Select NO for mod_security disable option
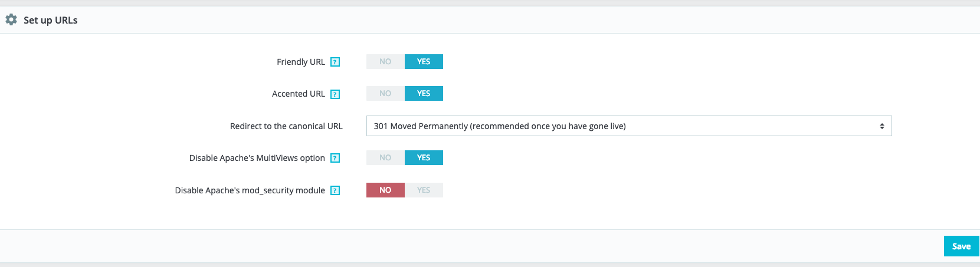The image size is (980, 267). pyautogui.click(x=385, y=190)
